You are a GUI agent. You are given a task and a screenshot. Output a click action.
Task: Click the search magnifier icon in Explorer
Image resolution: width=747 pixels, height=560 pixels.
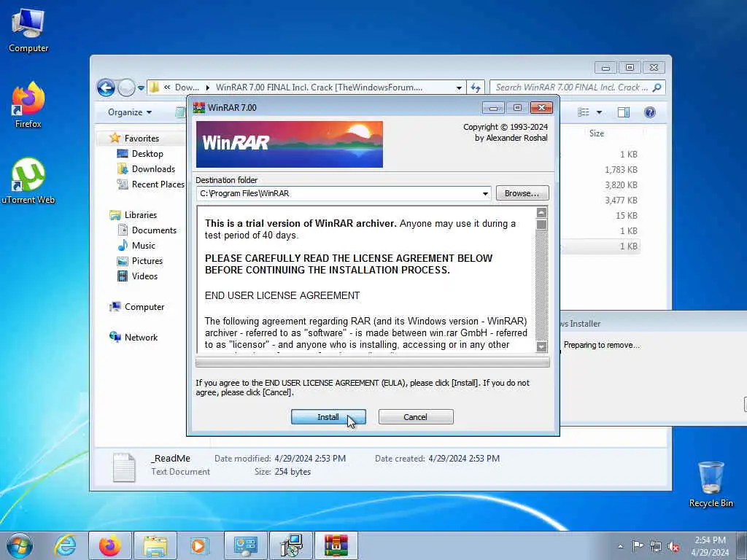657,87
